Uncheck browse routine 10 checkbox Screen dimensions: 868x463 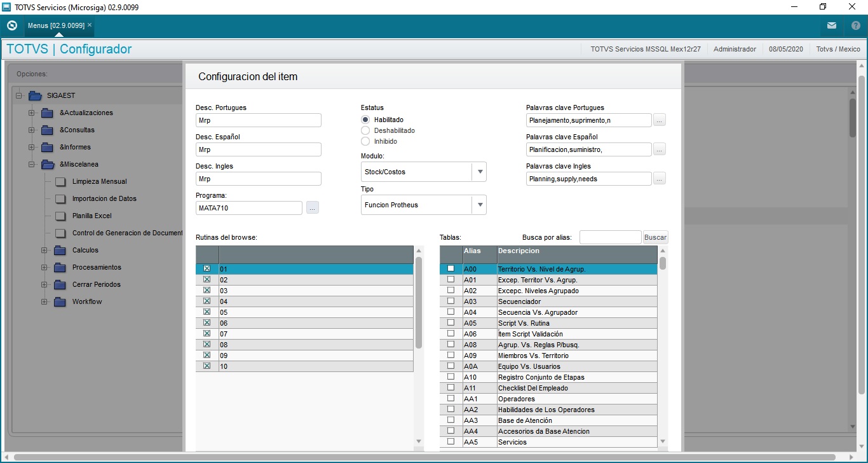coord(207,366)
